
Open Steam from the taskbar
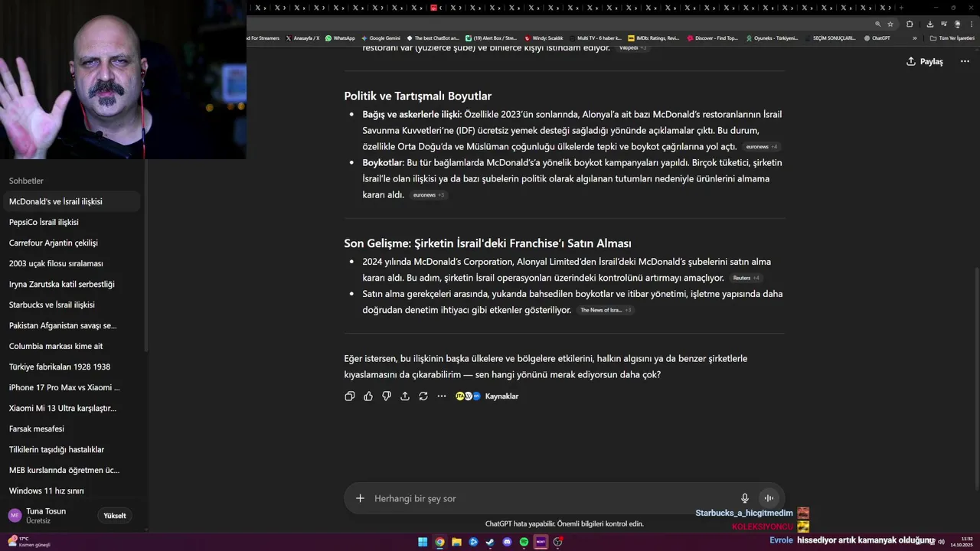click(490, 542)
